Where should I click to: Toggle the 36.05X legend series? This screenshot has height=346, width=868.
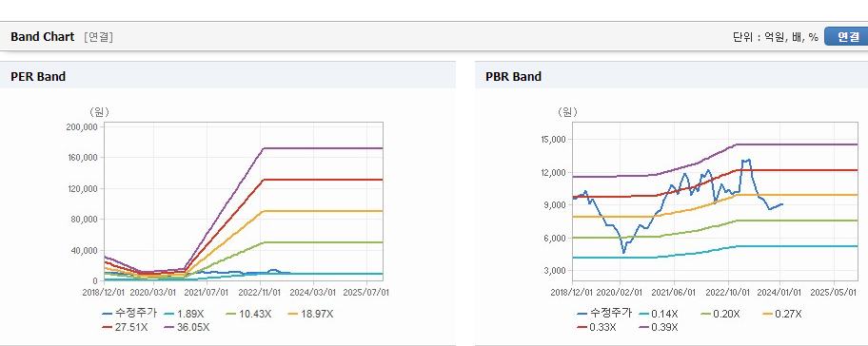(x=187, y=327)
